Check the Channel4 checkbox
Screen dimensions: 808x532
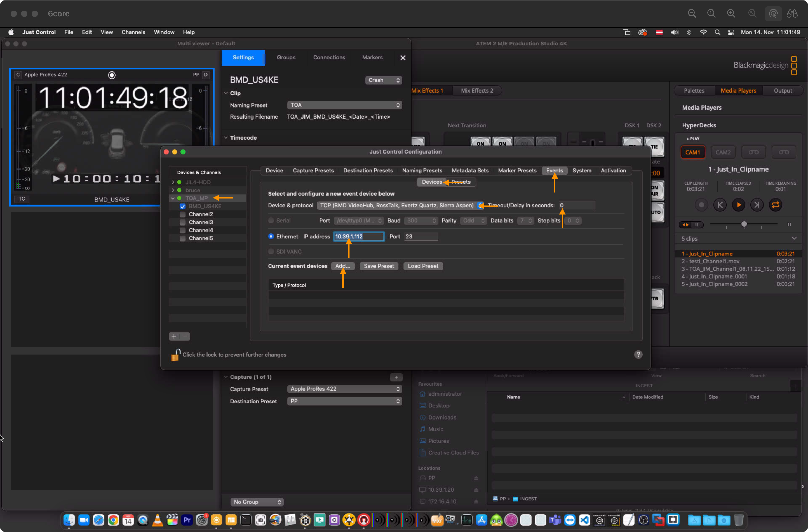pos(183,230)
